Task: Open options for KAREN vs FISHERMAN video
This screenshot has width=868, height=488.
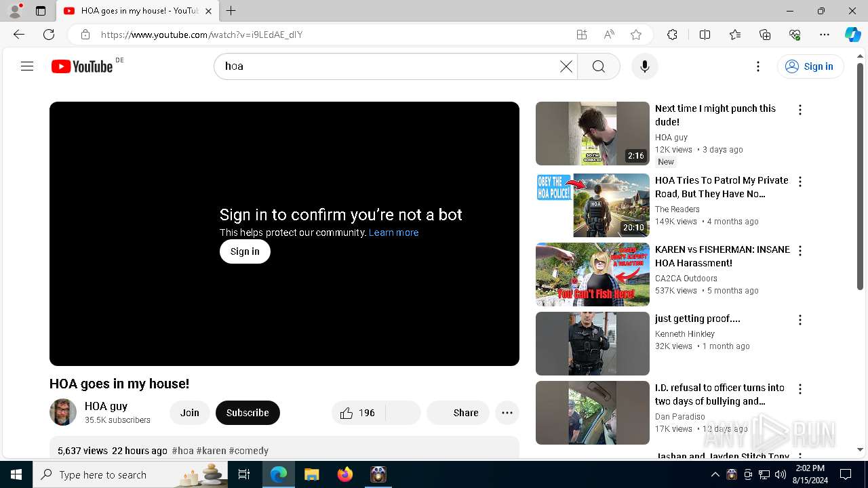Action: click(800, 251)
